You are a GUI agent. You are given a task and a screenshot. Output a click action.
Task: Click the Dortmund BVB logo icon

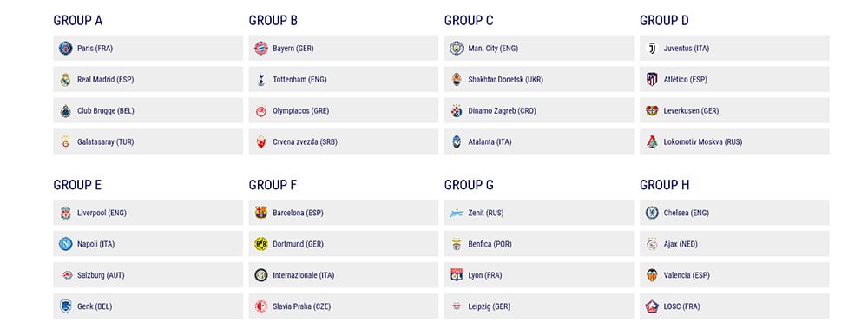pyautogui.click(x=261, y=244)
